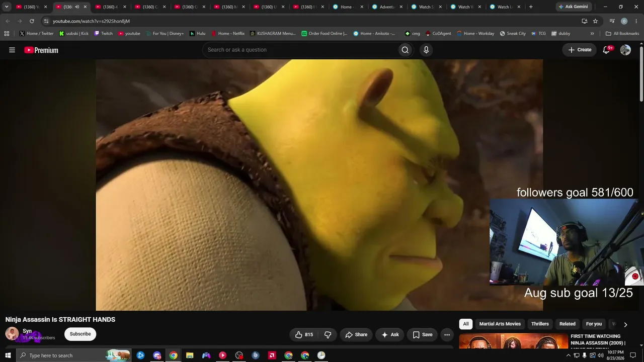644x362 pixels.
Task: Open File Explorer from taskbar
Action: (x=190, y=355)
